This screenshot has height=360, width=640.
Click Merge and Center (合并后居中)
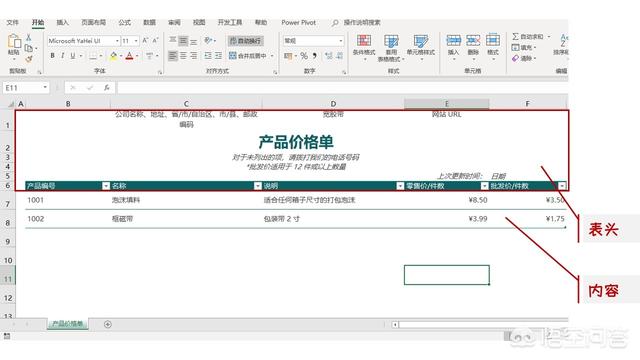247,56
